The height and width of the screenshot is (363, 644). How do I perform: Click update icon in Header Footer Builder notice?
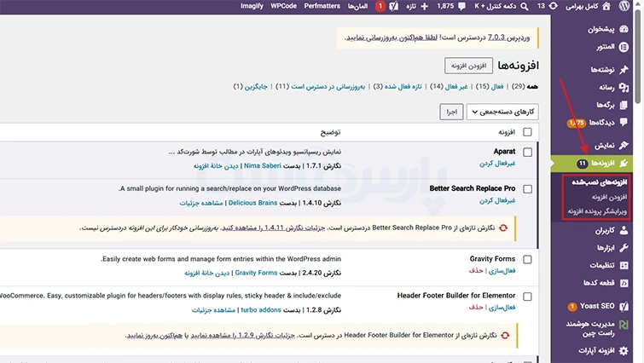505,336
